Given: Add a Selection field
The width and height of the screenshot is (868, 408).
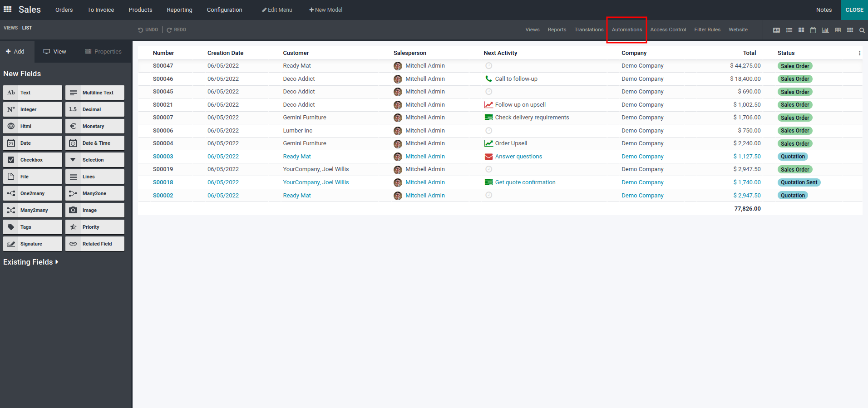Looking at the screenshot, I should pos(95,160).
